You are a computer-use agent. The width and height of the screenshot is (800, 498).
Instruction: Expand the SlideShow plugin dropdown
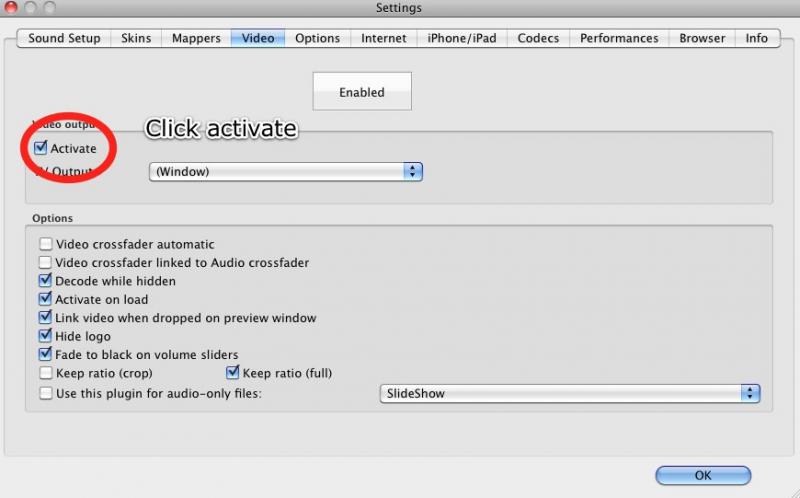coord(570,393)
